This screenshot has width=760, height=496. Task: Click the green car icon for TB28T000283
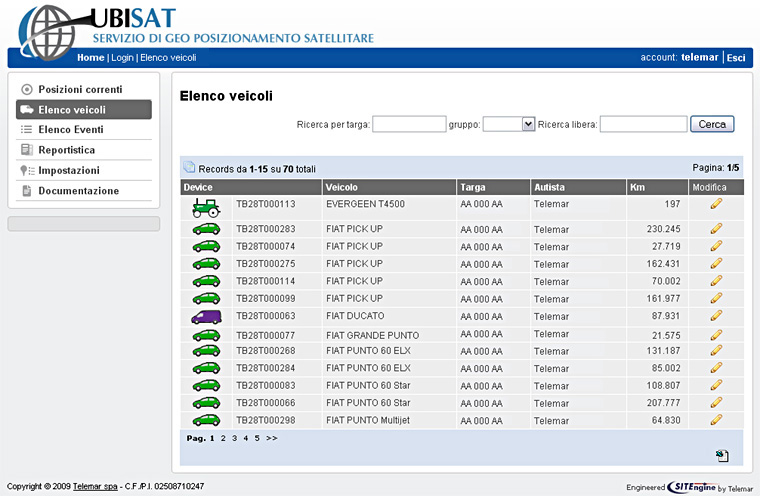206,229
